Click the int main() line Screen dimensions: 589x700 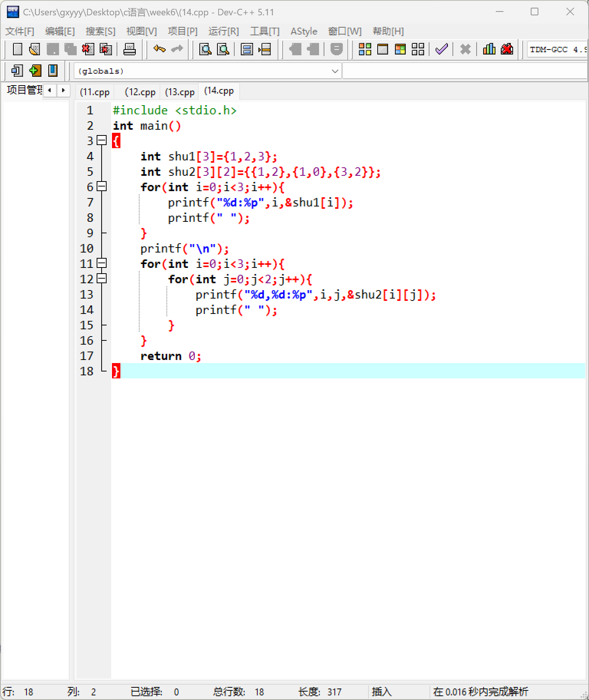(x=146, y=125)
